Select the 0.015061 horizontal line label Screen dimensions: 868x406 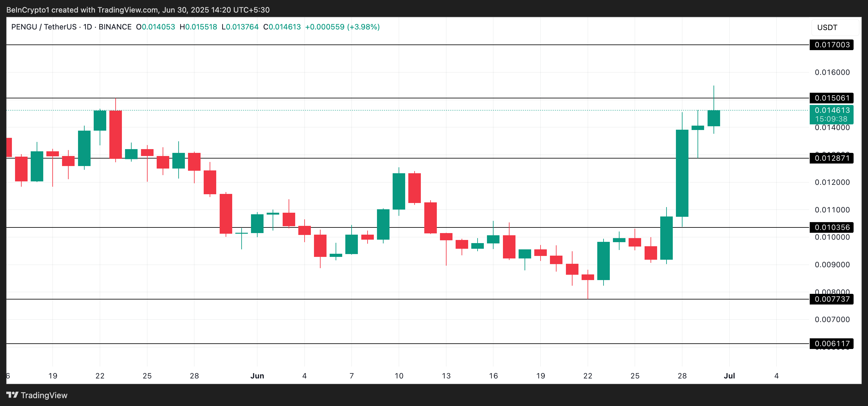831,98
